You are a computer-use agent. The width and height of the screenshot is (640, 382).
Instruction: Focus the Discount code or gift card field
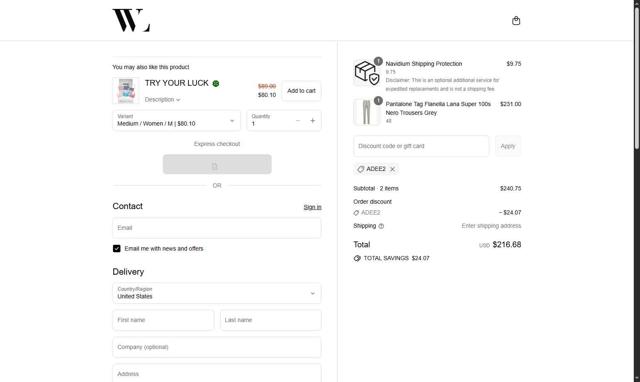pos(421,146)
